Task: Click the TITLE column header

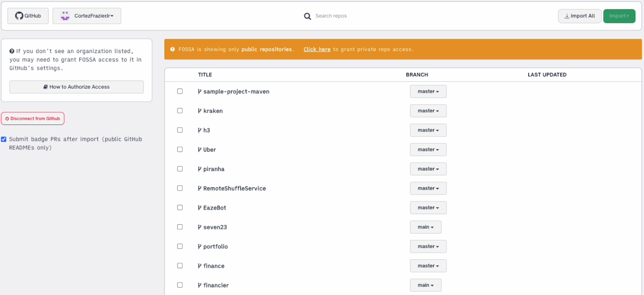Action: (205, 74)
